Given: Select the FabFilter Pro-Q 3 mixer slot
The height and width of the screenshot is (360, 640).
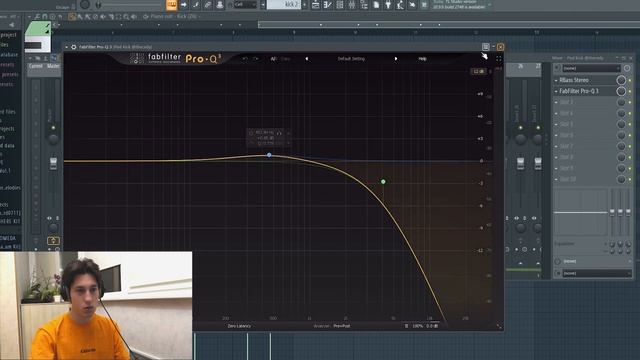Looking at the screenshot, I should [x=587, y=91].
